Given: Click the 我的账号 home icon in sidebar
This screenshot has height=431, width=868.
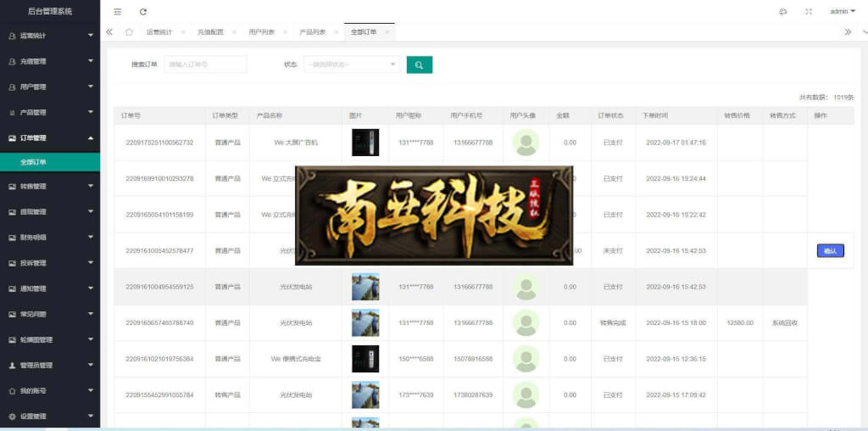Looking at the screenshot, I should [12, 391].
